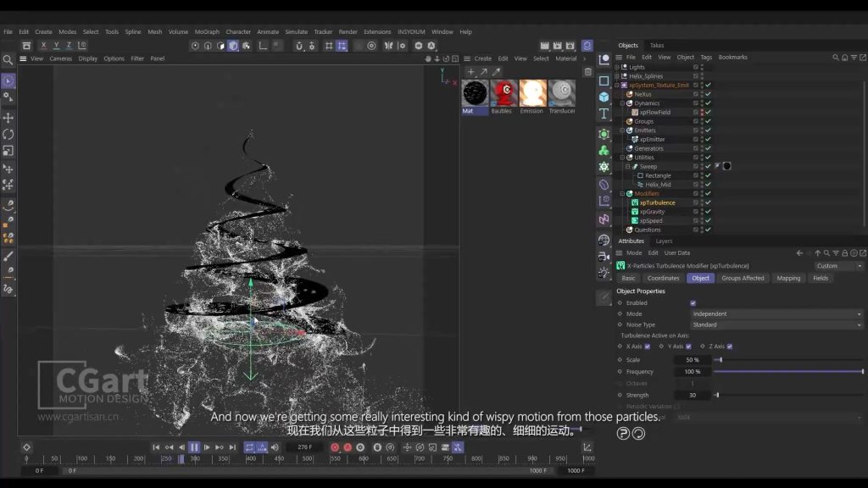Toggle the Z Axis turbulence checkbox
The image size is (868, 488).
click(730, 347)
